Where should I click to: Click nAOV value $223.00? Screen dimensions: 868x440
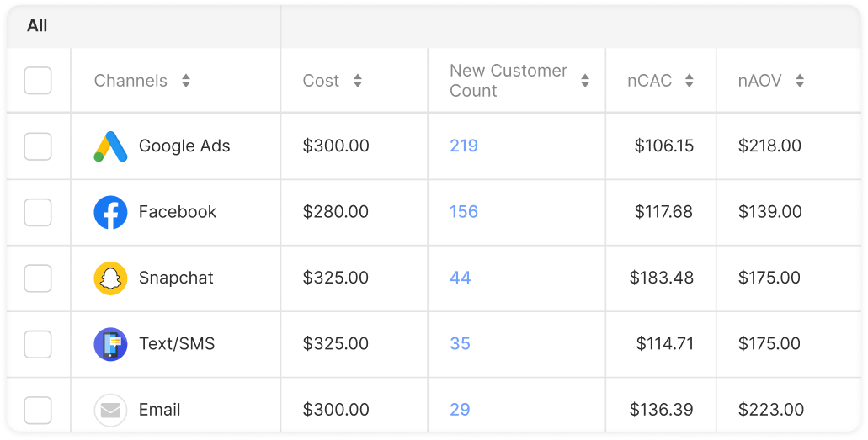pyautogui.click(x=771, y=409)
